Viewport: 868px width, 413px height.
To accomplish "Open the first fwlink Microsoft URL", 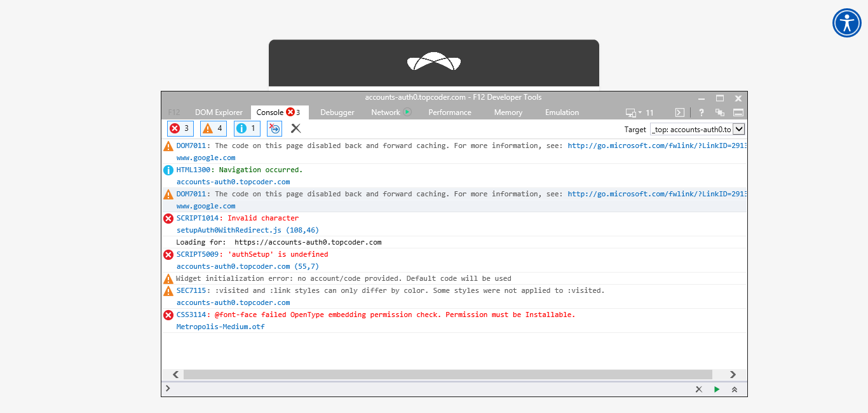I will [657, 146].
